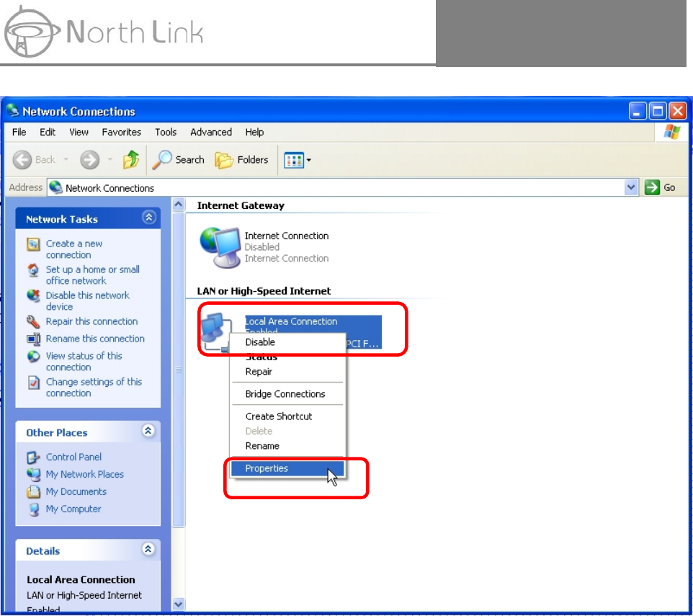Open the Forward history dropdown arrow
This screenshot has height=616, width=693.
[x=110, y=159]
